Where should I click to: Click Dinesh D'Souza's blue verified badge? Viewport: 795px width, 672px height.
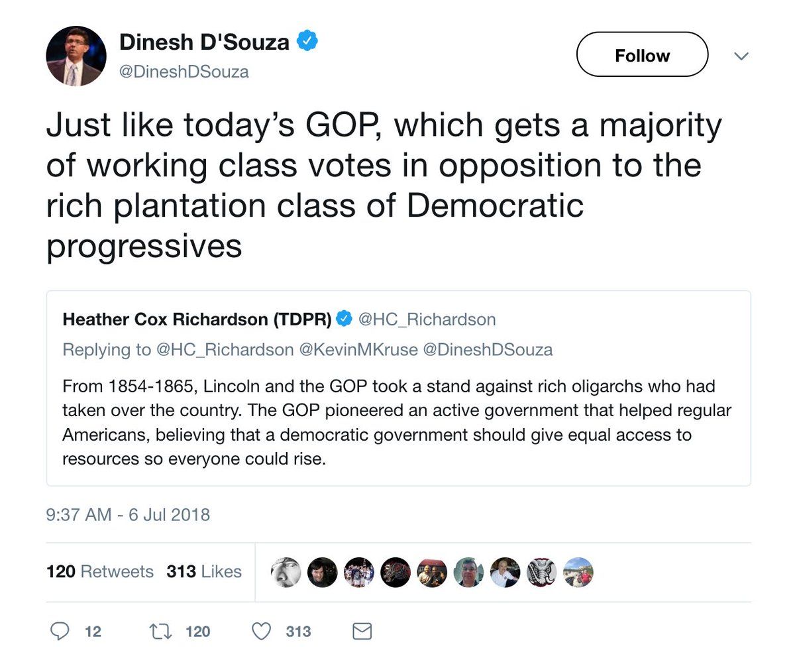coord(307,41)
